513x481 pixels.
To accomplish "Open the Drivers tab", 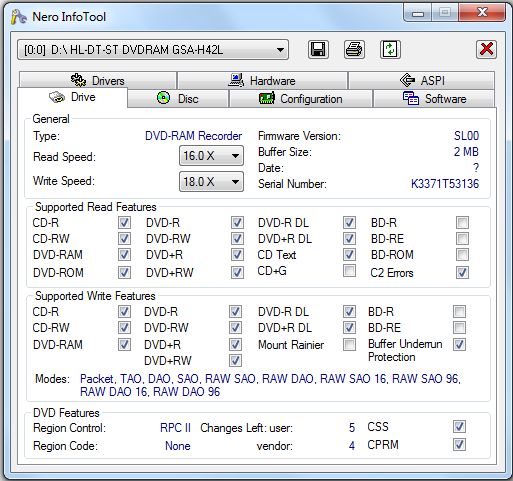I will [x=98, y=80].
